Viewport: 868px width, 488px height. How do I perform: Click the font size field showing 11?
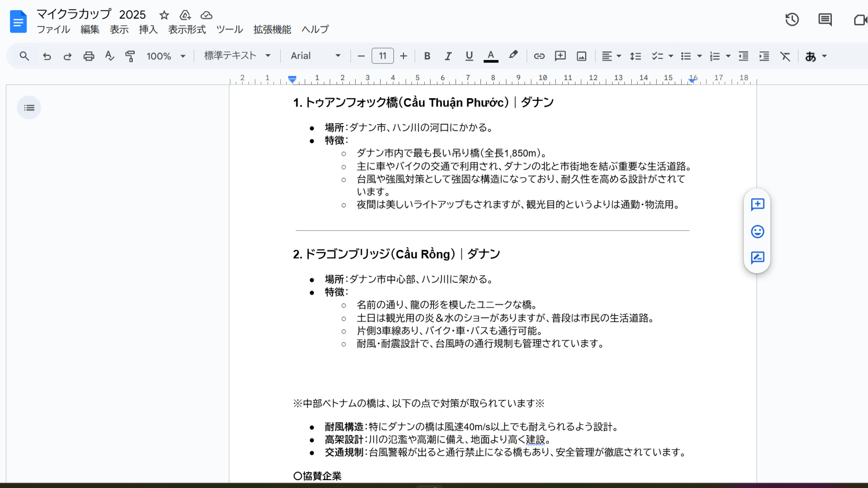pos(382,56)
